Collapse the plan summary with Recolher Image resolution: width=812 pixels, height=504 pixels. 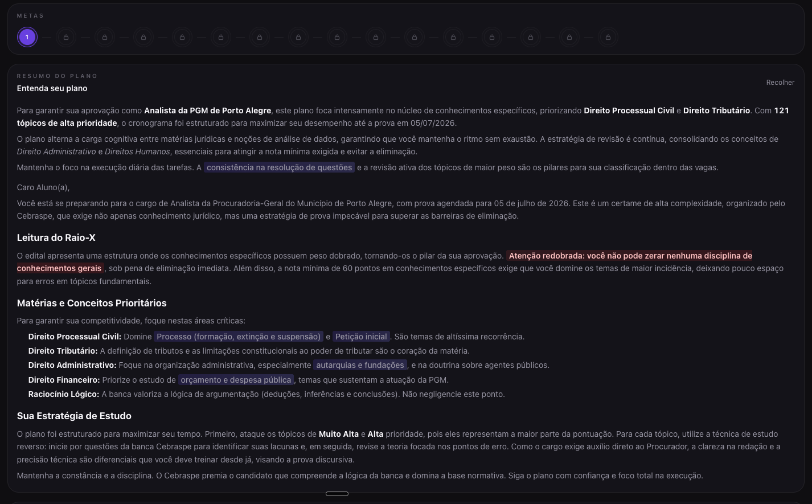click(780, 82)
